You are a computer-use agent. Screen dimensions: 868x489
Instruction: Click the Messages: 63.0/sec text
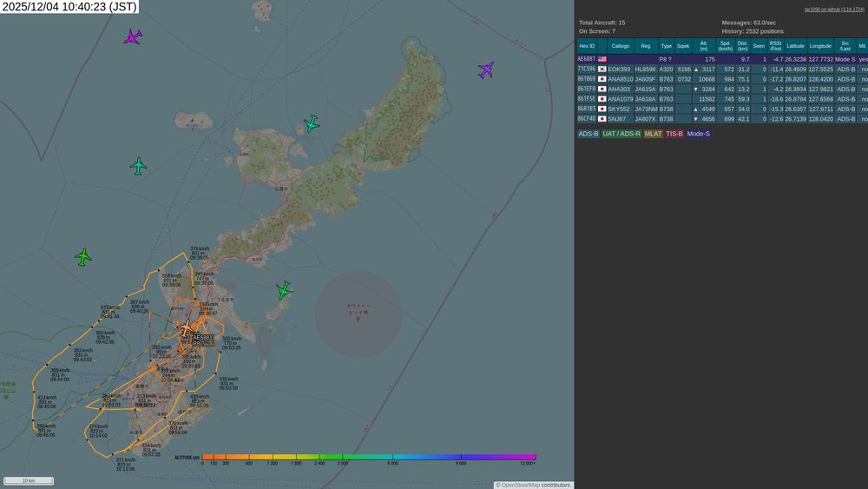749,23
